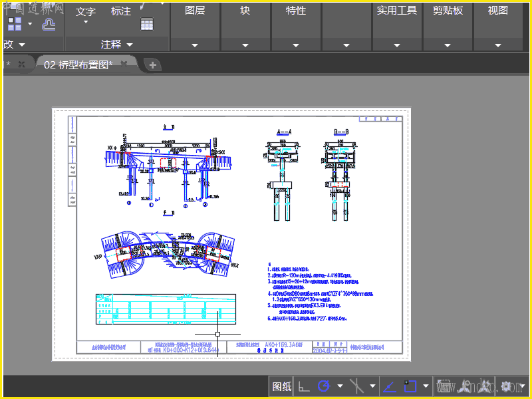Expand the 注释 panel dropdown
Screen dimensions: 532x399
(130, 45)
